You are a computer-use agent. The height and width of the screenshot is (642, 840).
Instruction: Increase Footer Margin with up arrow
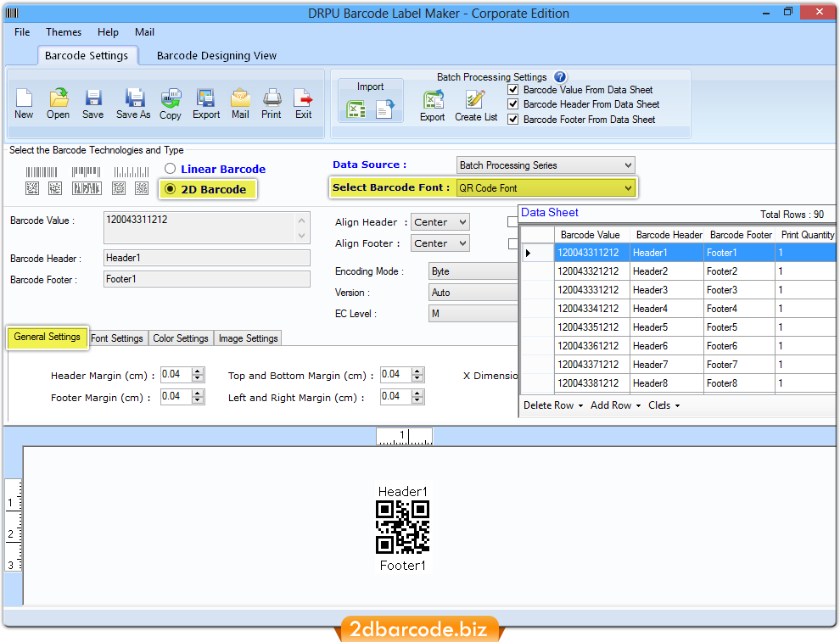click(x=198, y=393)
